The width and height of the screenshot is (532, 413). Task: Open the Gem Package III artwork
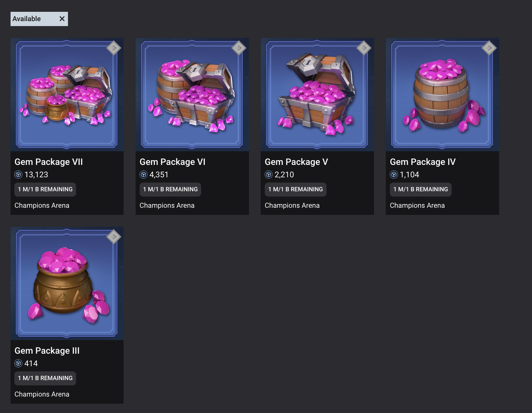tap(67, 283)
